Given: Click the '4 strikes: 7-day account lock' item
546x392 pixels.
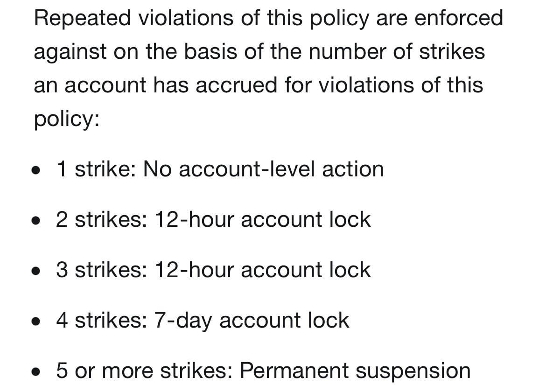Looking at the screenshot, I should click(x=203, y=321).
